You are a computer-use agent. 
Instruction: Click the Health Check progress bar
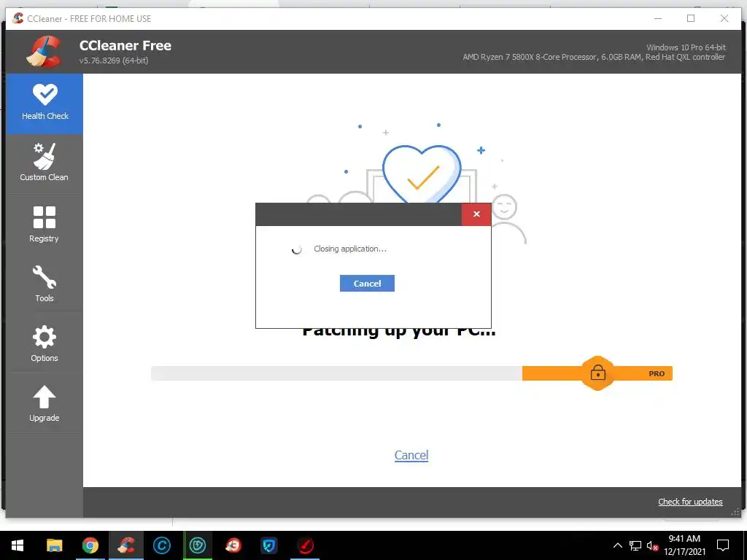(x=411, y=373)
